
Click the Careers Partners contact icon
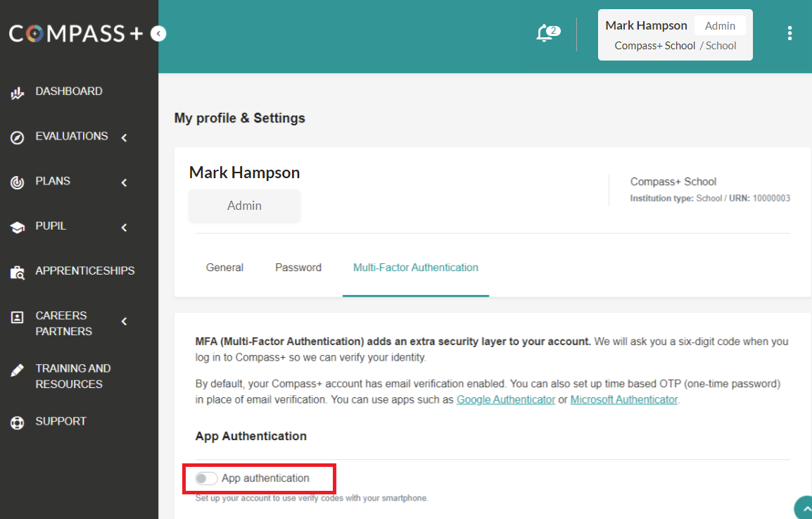(17, 318)
